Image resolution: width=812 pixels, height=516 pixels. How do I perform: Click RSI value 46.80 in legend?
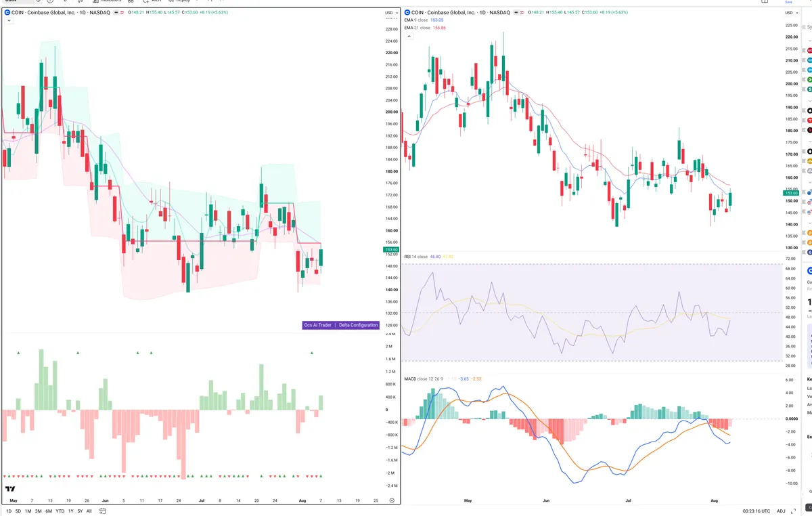point(436,257)
